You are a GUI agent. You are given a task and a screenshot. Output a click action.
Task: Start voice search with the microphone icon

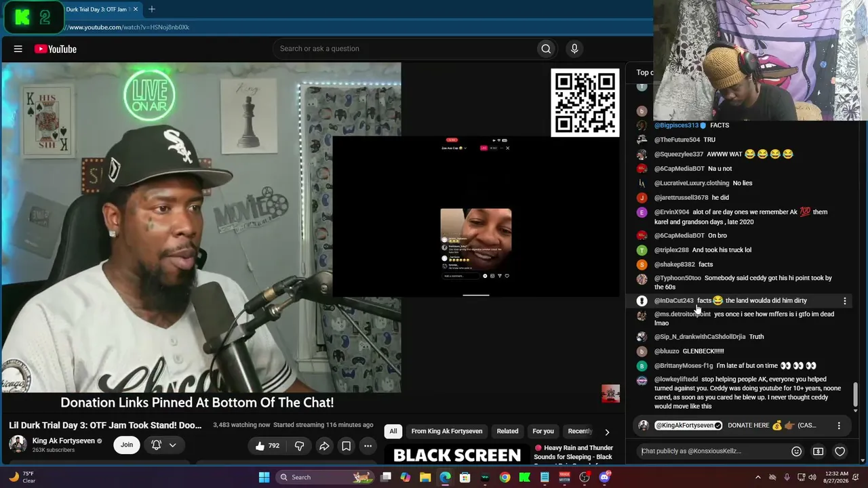pyautogui.click(x=574, y=49)
